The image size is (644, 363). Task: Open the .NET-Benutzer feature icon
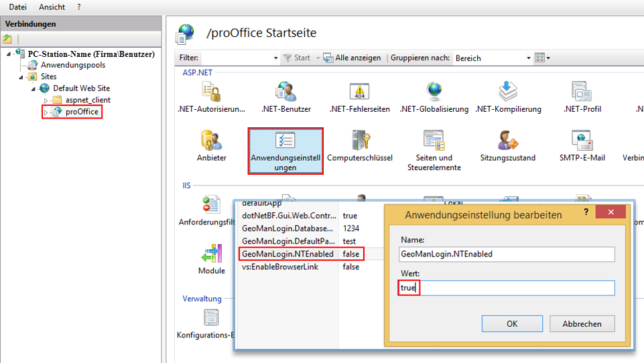tap(286, 92)
